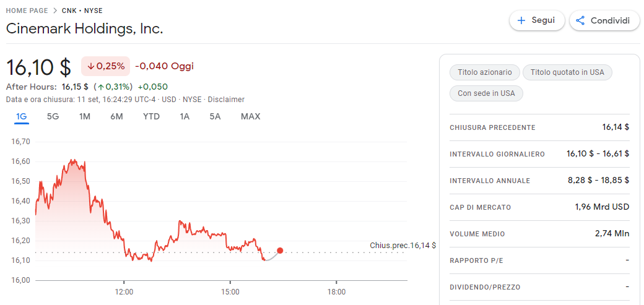Click the Titolo quotato in USA chip
The width and height of the screenshot is (644, 305).
pyautogui.click(x=567, y=72)
